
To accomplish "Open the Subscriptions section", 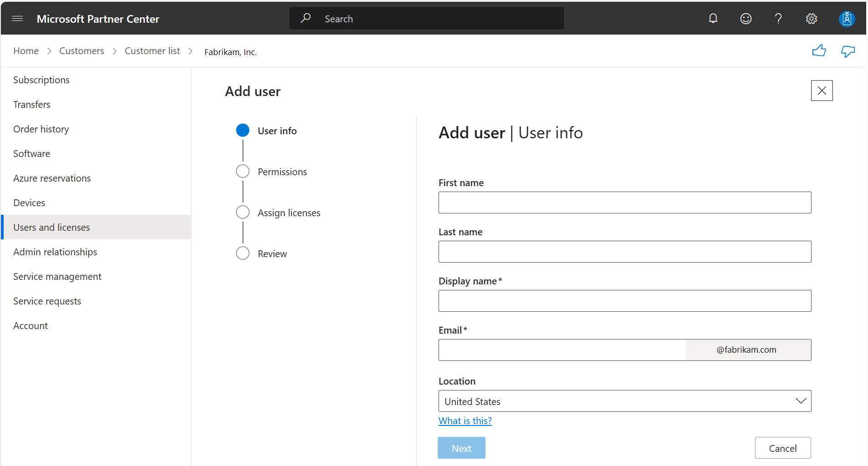I will (x=41, y=80).
